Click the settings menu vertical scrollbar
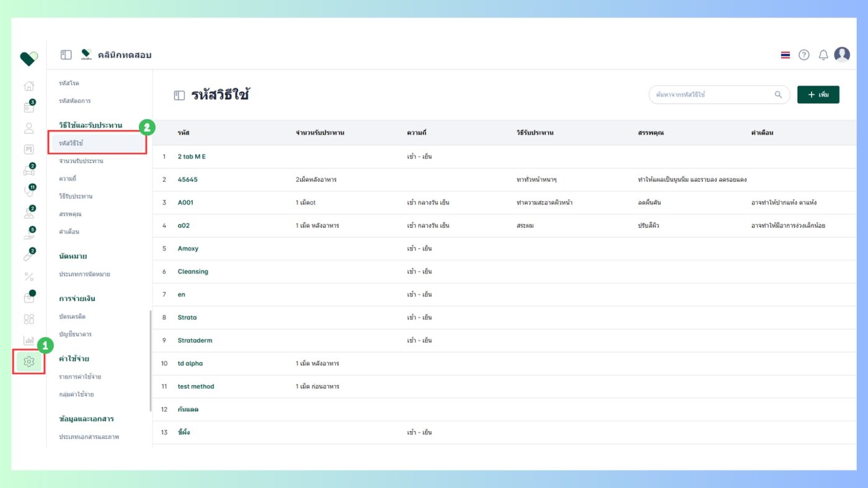Viewport: 868px width, 488px height. click(150, 360)
